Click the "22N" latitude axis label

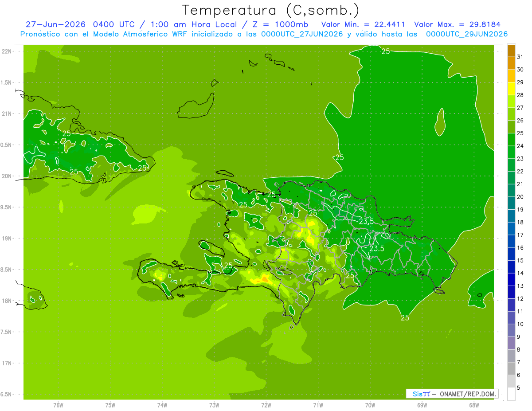click(x=7, y=51)
